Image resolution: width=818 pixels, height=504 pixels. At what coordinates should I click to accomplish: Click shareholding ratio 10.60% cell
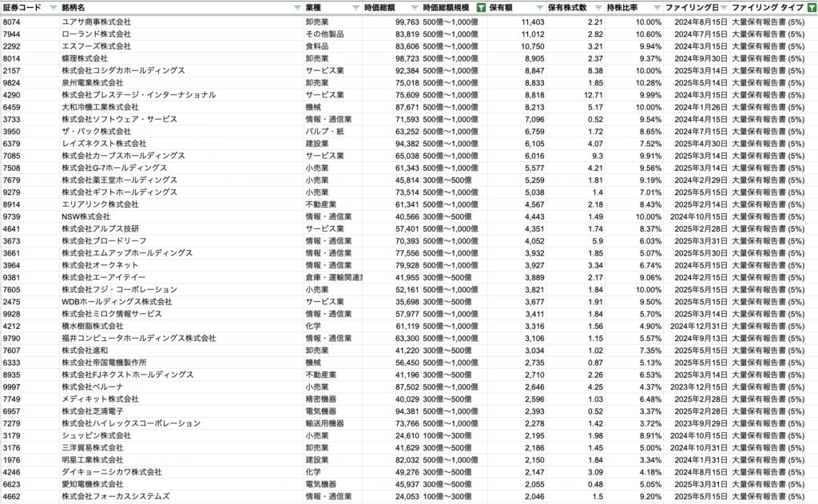[633, 34]
